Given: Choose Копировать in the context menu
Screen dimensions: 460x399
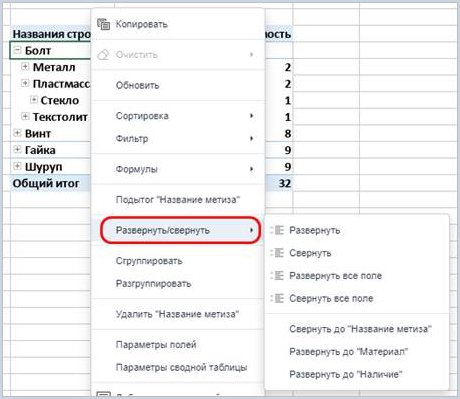Looking at the screenshot, I should [178, 24].
